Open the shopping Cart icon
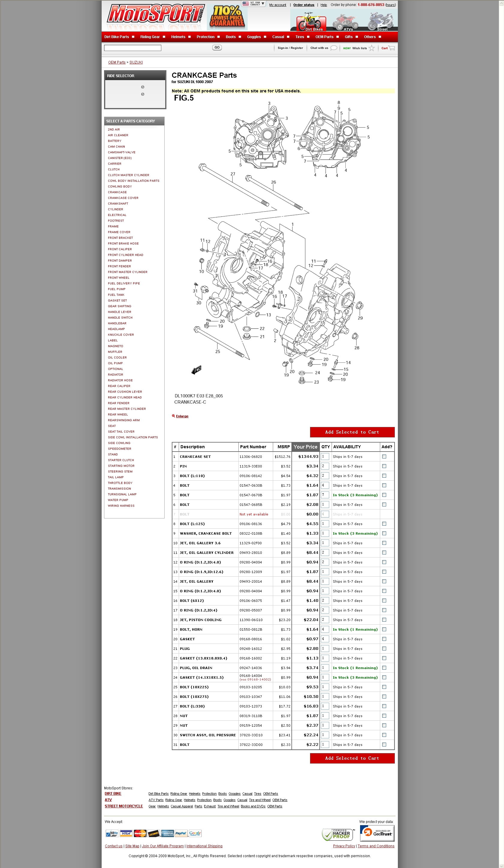This screenshot has width=504, height=868. [392, 48]
